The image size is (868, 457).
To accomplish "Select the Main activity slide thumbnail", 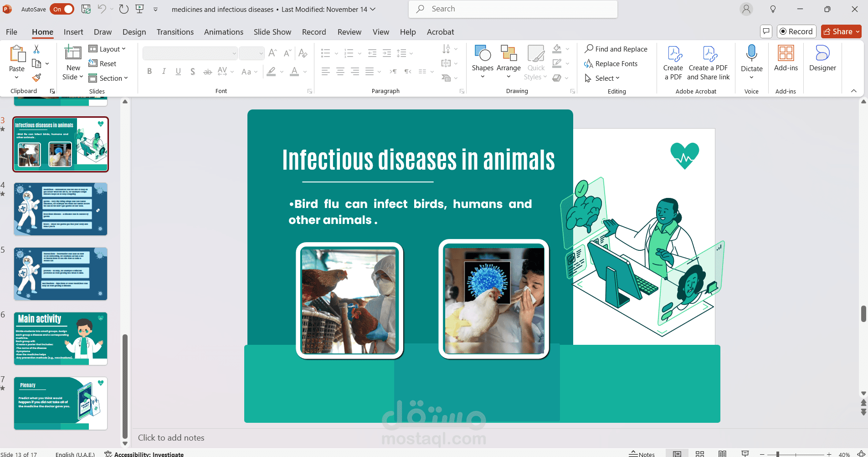I will [x=61, y=338].
